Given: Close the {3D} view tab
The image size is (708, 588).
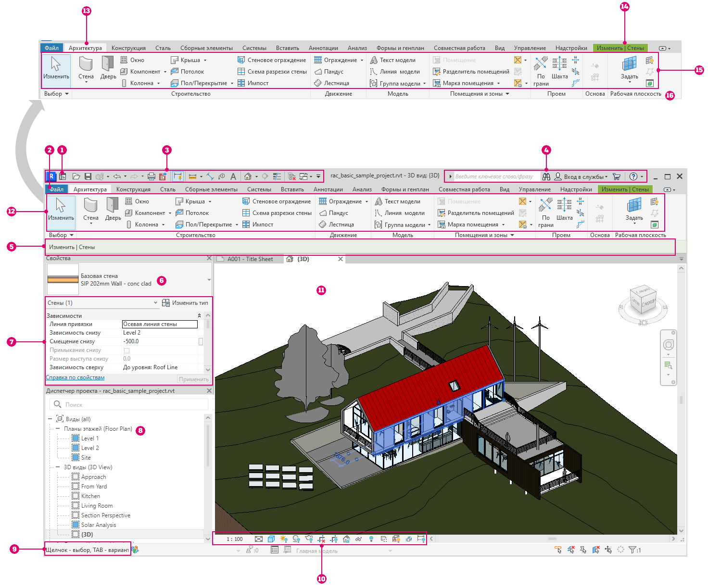Looking at the screenshot, I should tap(341, 259).
